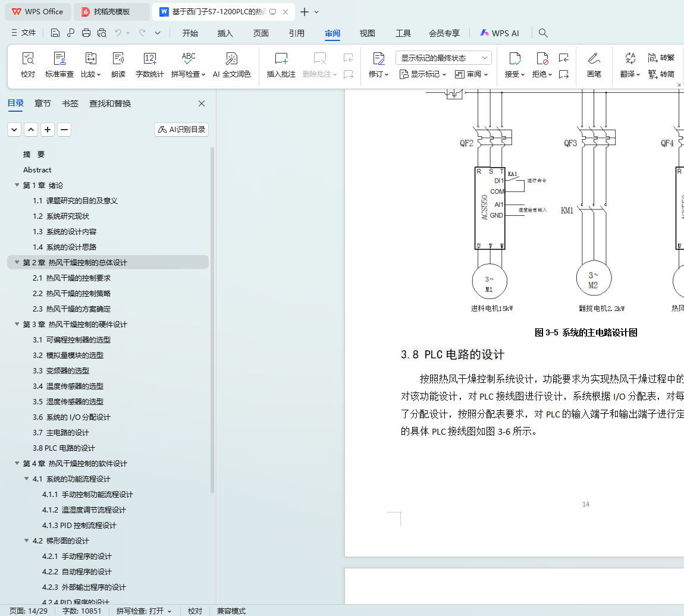Open 标准审查 standards review tool
The height and width of the screenshot is (616, 684).
click(59, 65)
